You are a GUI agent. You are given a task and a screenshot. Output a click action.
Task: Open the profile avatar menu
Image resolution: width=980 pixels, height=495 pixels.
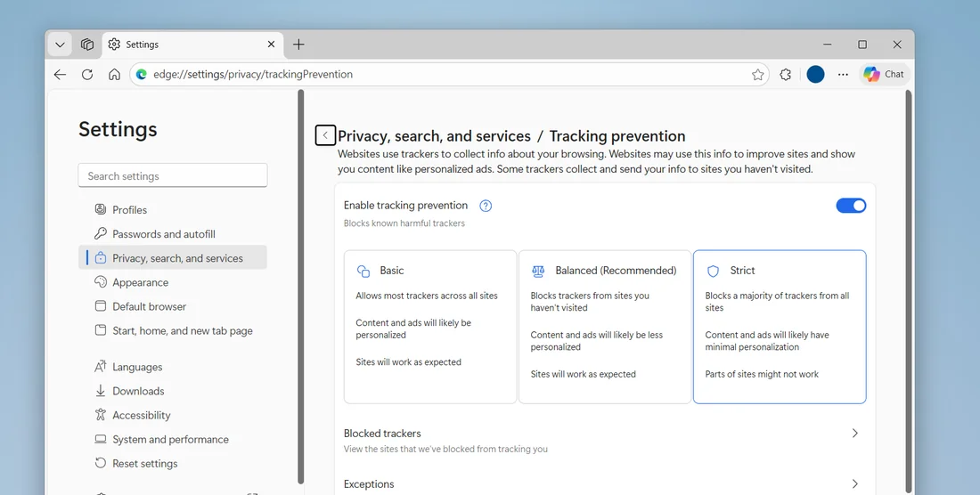pyautogui.click(x=815, y=74)
